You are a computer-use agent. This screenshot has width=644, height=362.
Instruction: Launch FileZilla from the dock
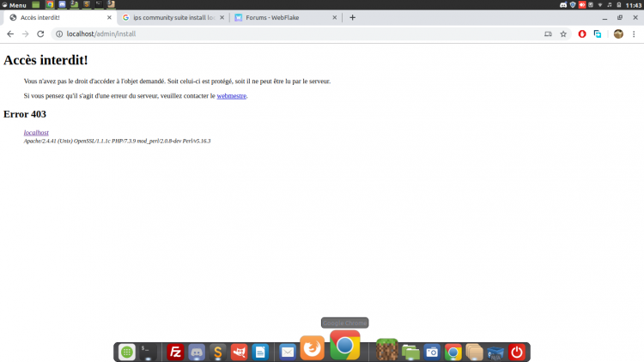(175, 352)
